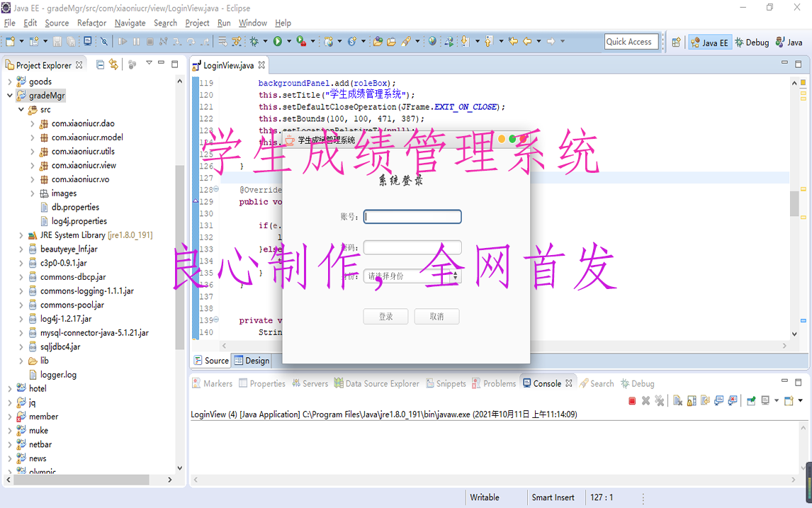812x508 pixels.
Task: Open the Data Source Explorer tab
Action: tap(377, 384)
